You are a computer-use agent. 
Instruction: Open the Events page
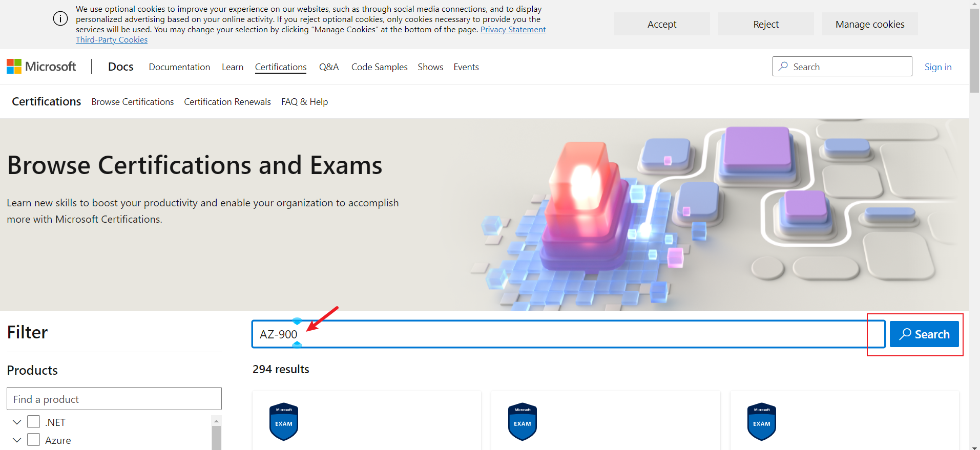point(466,67)
